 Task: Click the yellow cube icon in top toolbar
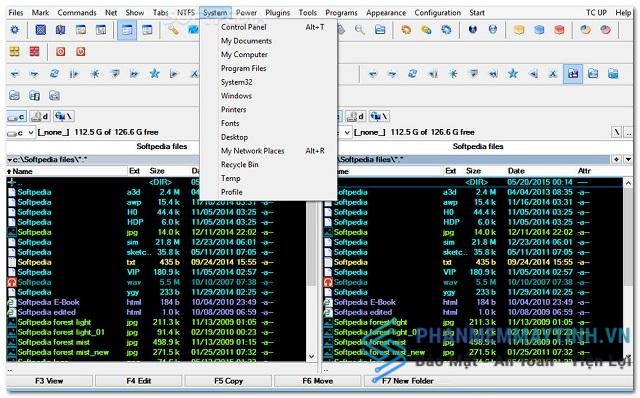(519, 30)
